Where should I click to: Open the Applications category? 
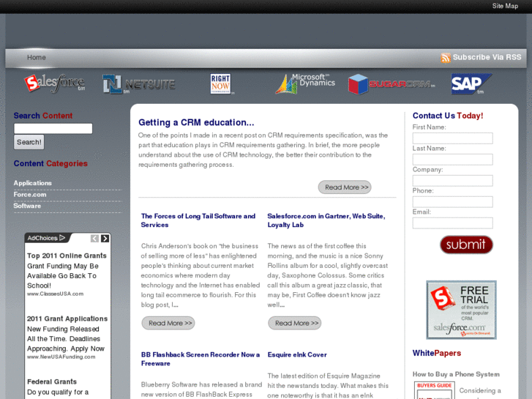click(x=33, y=183)
